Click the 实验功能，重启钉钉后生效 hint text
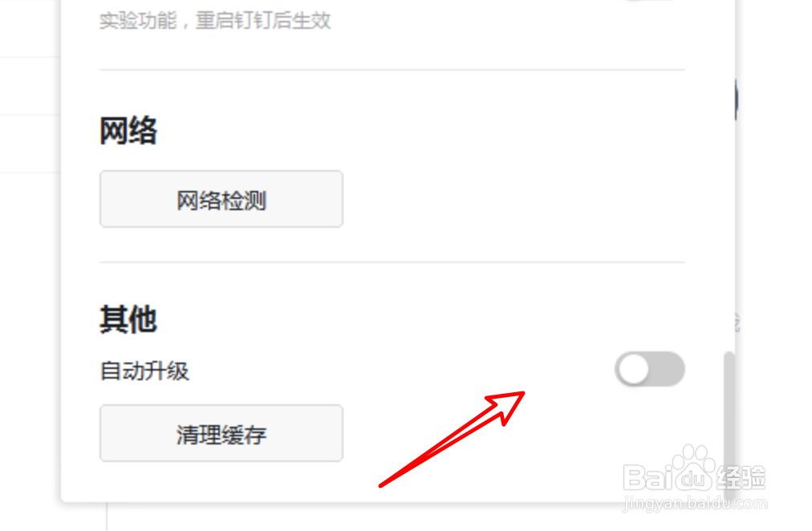The height and width of the screenshot is (531, 812). (x=215, y=21)
